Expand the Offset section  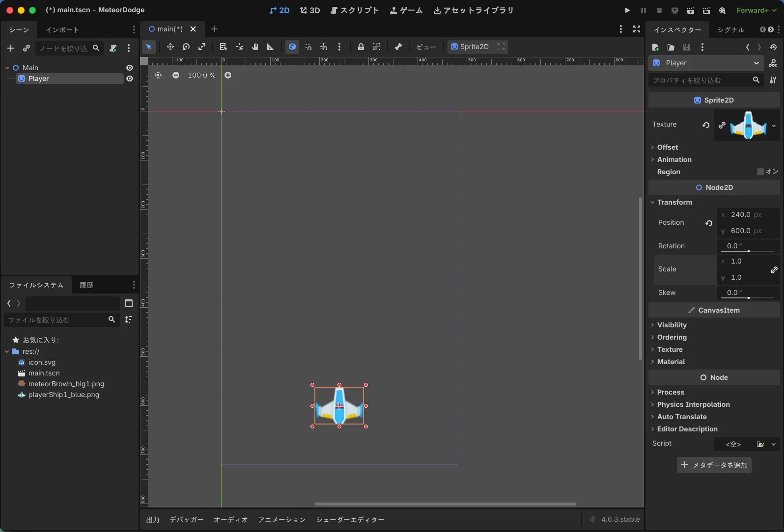pos(668,147)
